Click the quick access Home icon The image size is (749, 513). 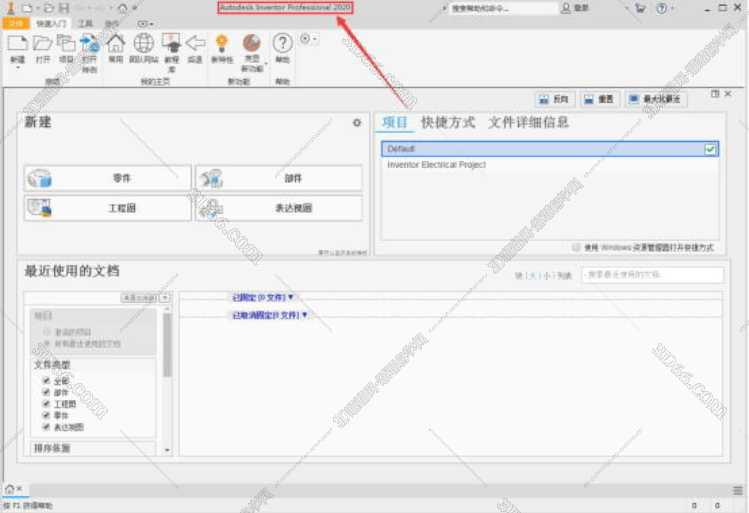(x=123, y=8)
